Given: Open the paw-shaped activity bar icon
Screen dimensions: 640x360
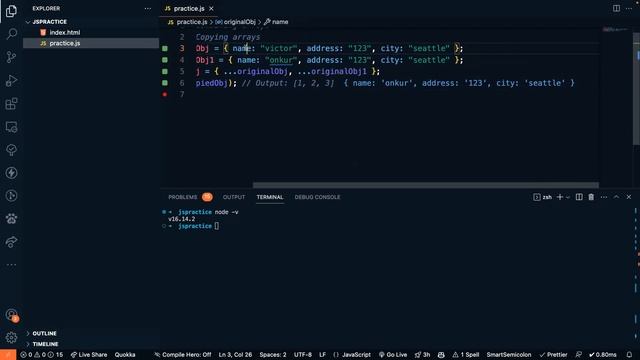Looking at the screenshot, I should click(11, 219).
